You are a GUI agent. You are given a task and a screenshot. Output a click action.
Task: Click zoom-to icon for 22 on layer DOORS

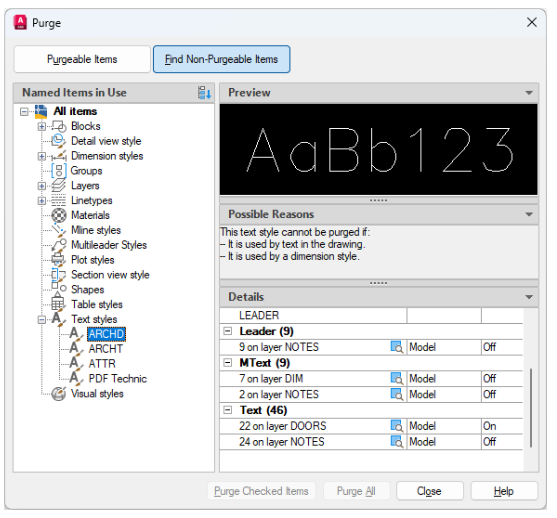397,426
